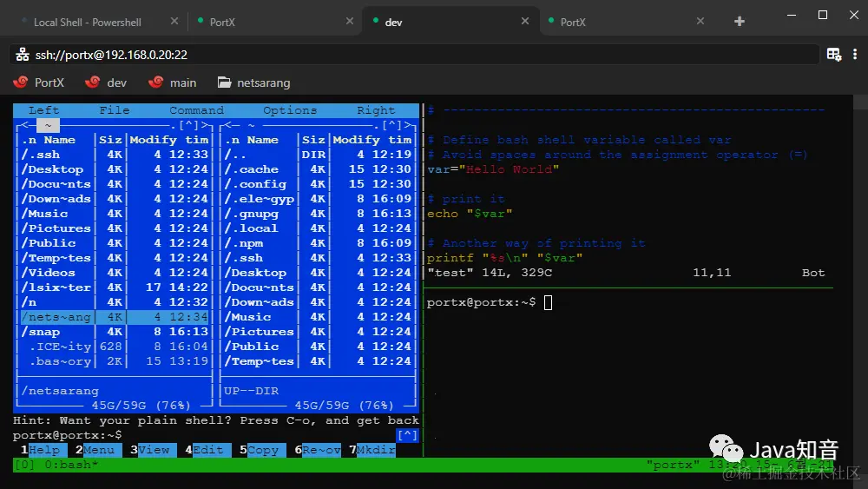
Task: Click the printf line in vim pane
Action: coord(504,258)
